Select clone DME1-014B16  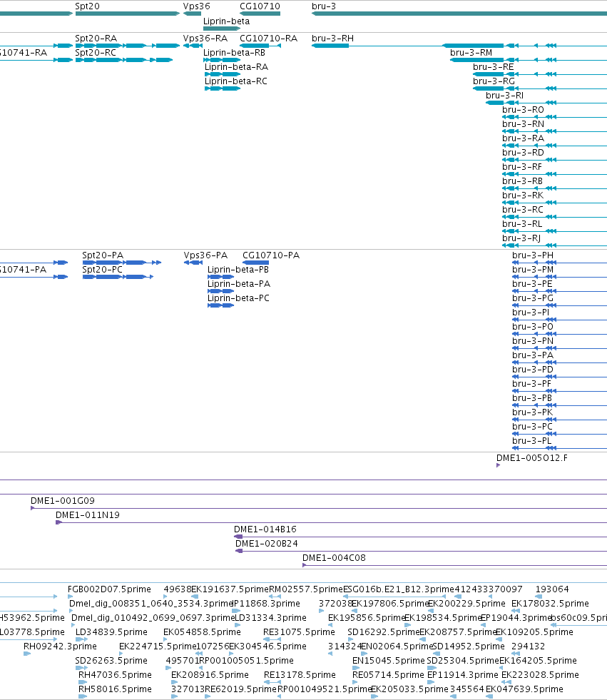[265, 529]
